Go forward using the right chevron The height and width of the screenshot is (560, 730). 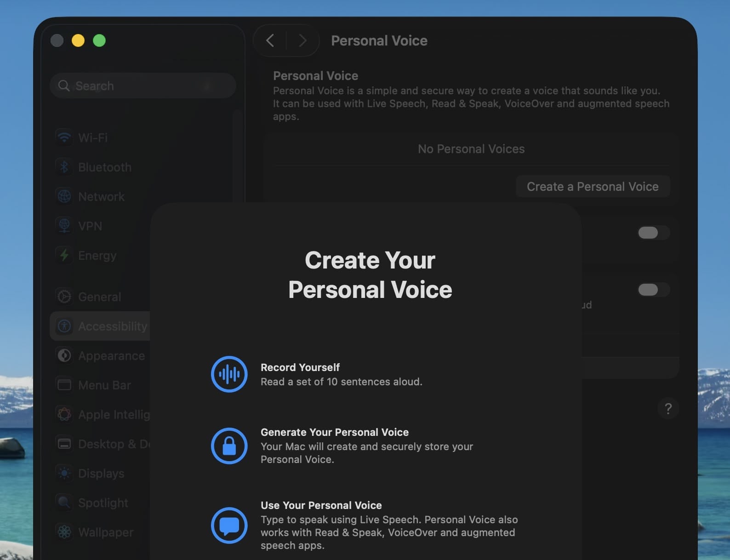(x=302, y=40)
